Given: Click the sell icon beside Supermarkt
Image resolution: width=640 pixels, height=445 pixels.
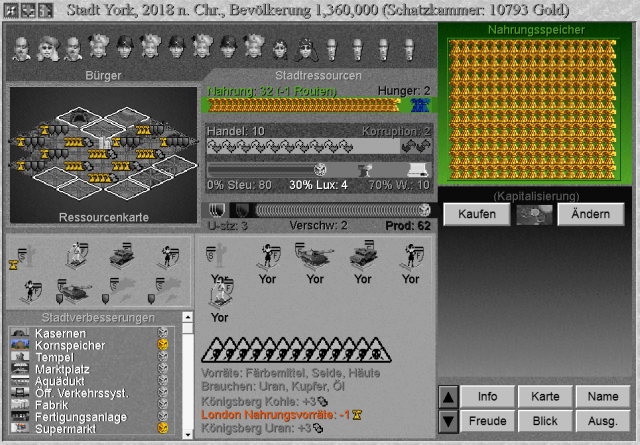Looking at the screenshot, I should click(x=162, y=428).
